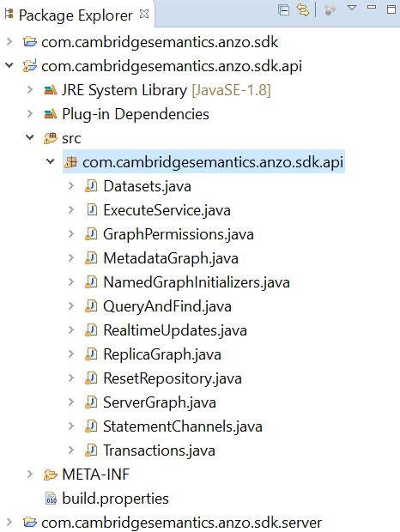This screenshot has height=532, width=400.
Task: Click the src source folder icon
Action: click(51, 138)
